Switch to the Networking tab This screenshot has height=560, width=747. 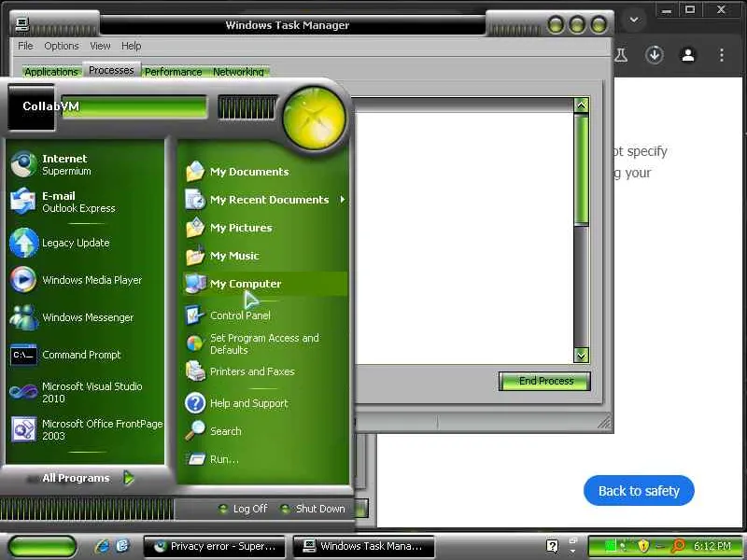click(239, 72)
